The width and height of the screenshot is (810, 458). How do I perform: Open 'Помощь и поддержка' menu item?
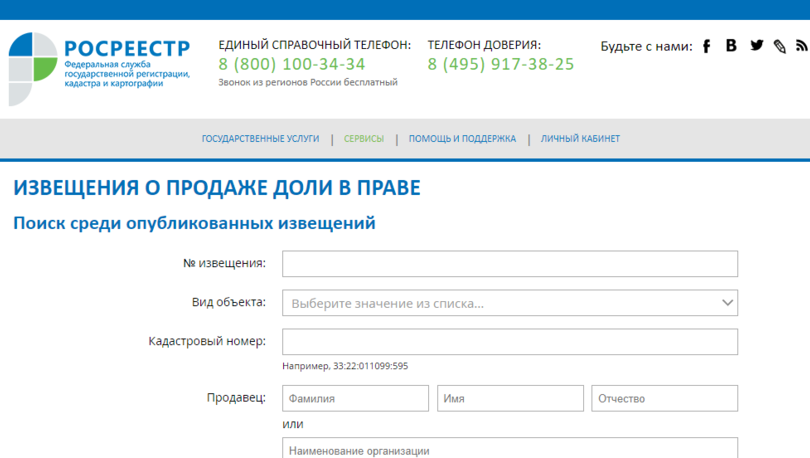pyautogui.click(x=462, y=139)
